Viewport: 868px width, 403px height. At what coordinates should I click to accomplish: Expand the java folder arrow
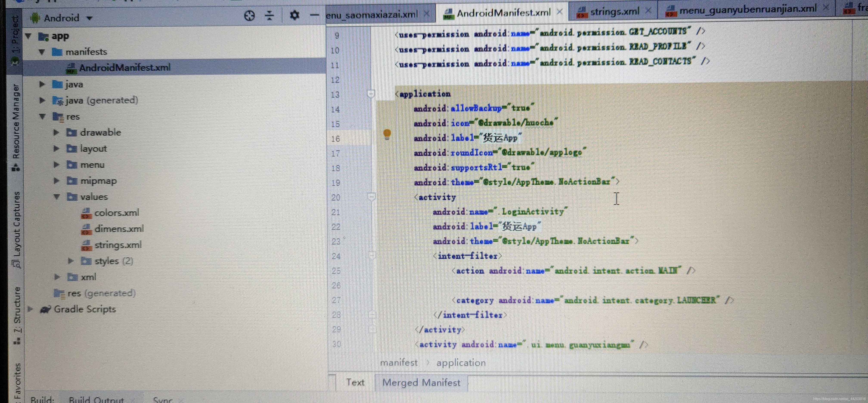tap(42, 84)
